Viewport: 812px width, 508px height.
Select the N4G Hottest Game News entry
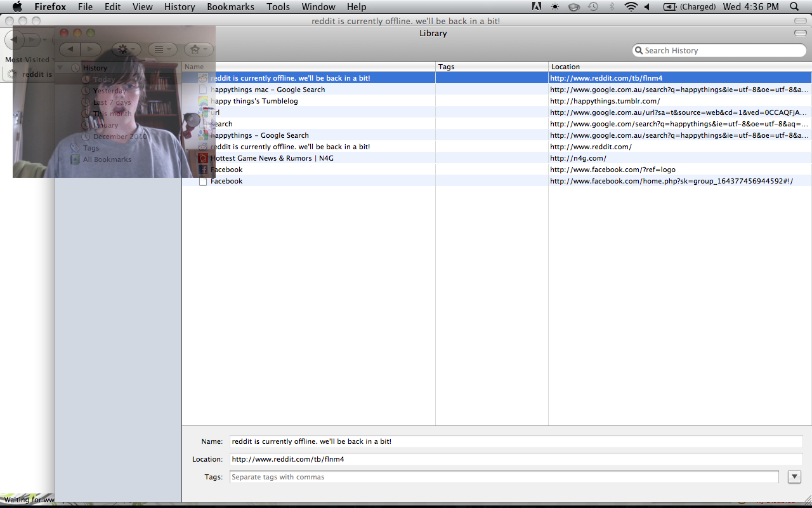coord(272,158)
